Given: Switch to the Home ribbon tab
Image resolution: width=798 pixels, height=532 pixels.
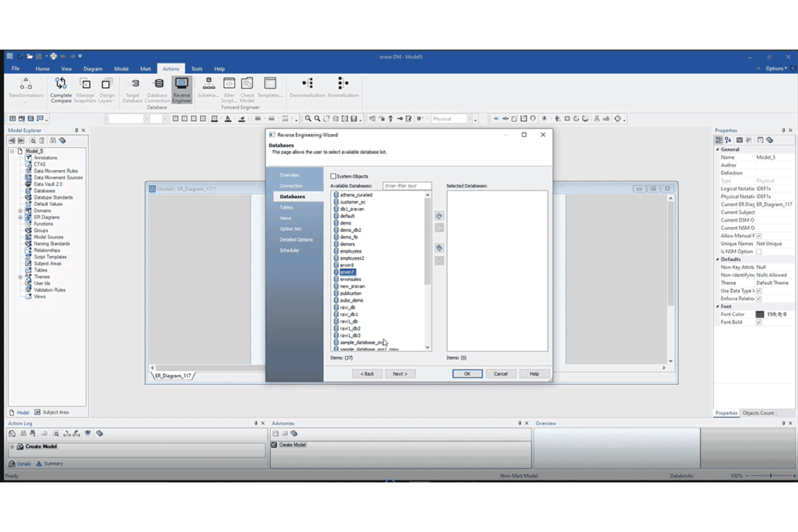Looking at the screenshot, I should pyautogui.click(x=43, y=69).
